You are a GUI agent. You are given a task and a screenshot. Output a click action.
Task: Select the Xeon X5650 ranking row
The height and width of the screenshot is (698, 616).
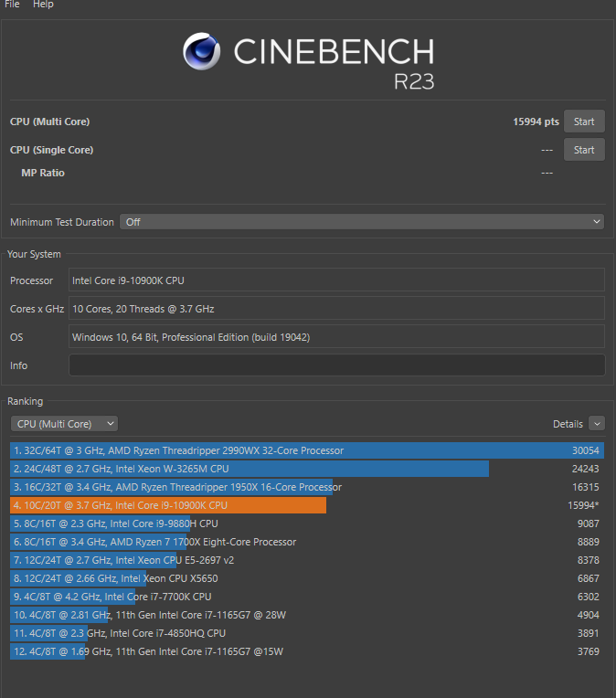tap(307, 578)
